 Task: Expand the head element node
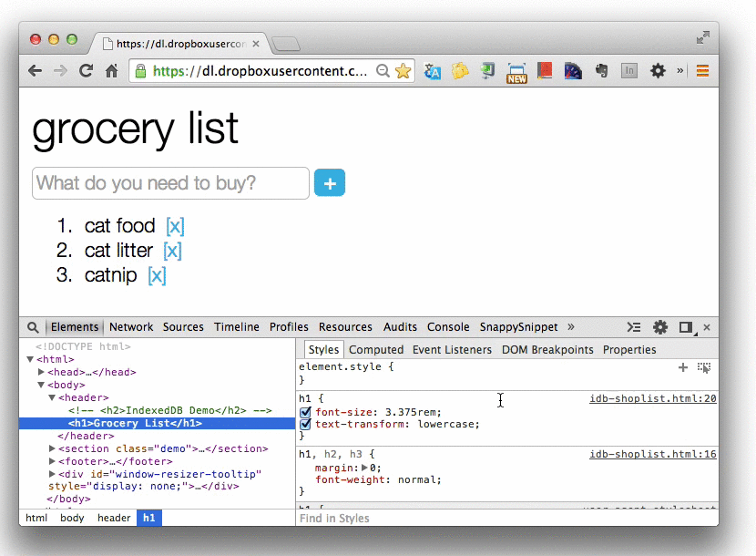click(x=41, y=372)
